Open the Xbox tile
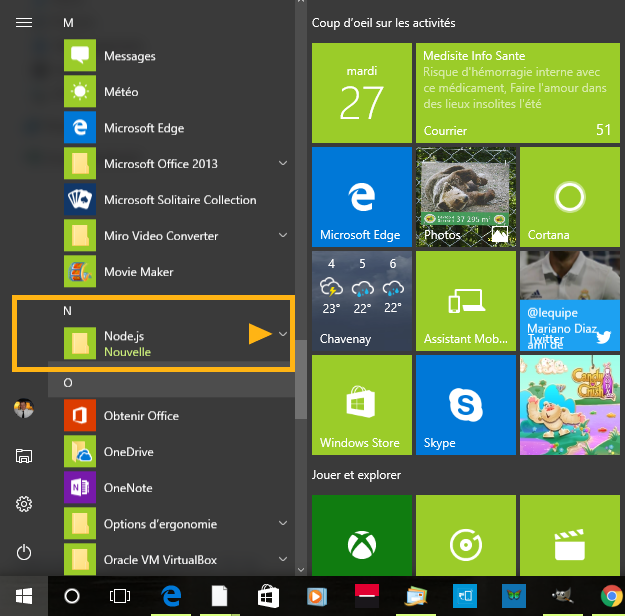The image size is (625, 616). (x=362, y=535)
